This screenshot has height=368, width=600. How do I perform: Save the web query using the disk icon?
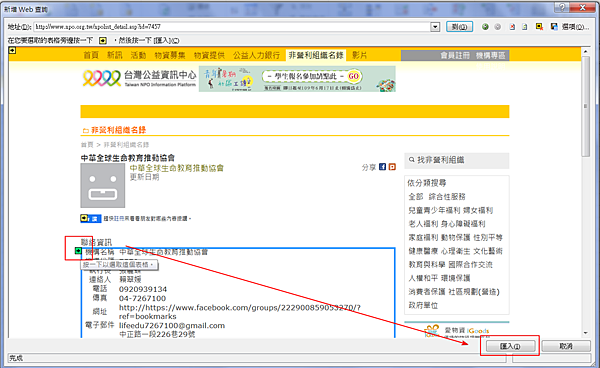tap(554, 26)
